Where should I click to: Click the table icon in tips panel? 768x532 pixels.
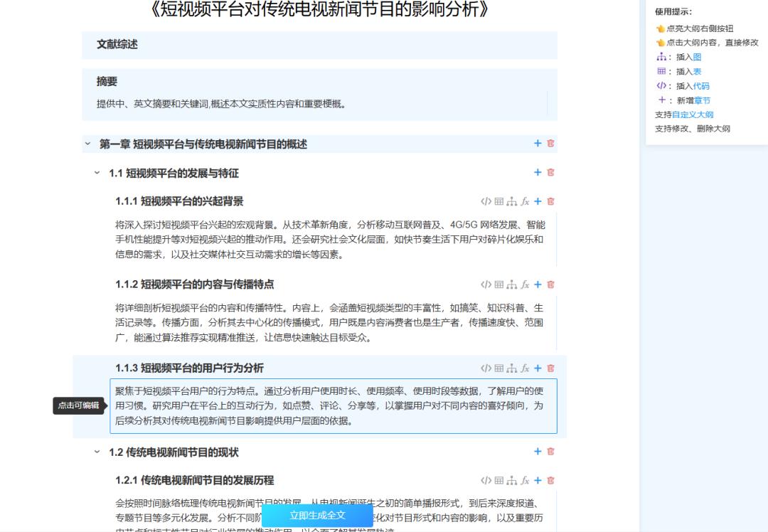tap(661, 71)
